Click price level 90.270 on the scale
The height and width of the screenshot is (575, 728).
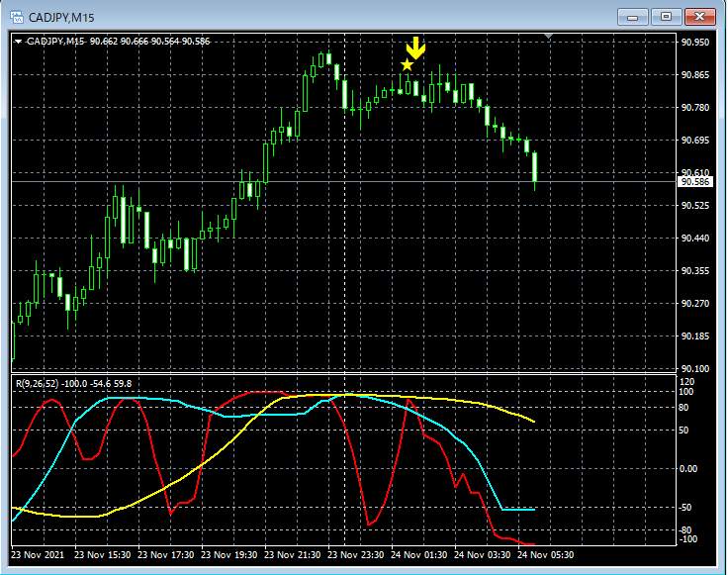(x=695, y=303)
